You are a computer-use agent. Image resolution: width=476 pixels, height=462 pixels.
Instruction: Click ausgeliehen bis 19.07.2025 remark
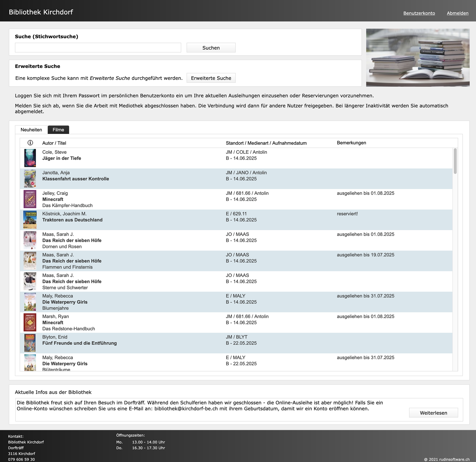[365, 255]
